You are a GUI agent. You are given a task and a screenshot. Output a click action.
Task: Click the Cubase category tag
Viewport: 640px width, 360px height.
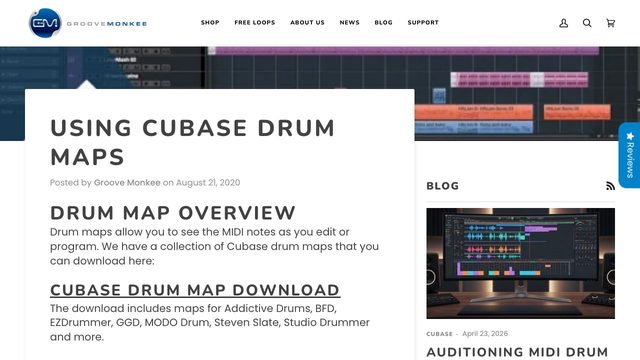(x=439, y=334)
